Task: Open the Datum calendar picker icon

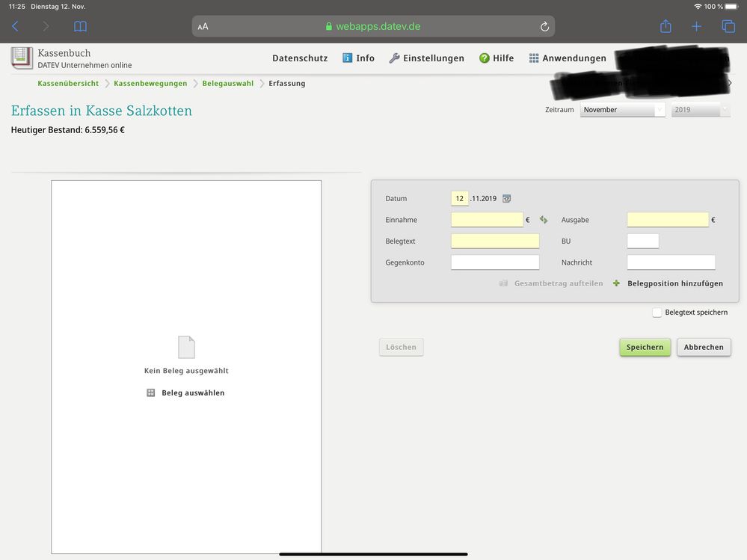Action: tap(506, 199)
